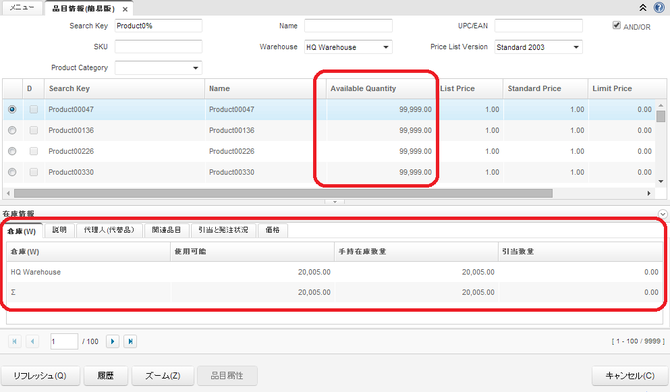Click the ズーム(Z) button

coord(163,376)
